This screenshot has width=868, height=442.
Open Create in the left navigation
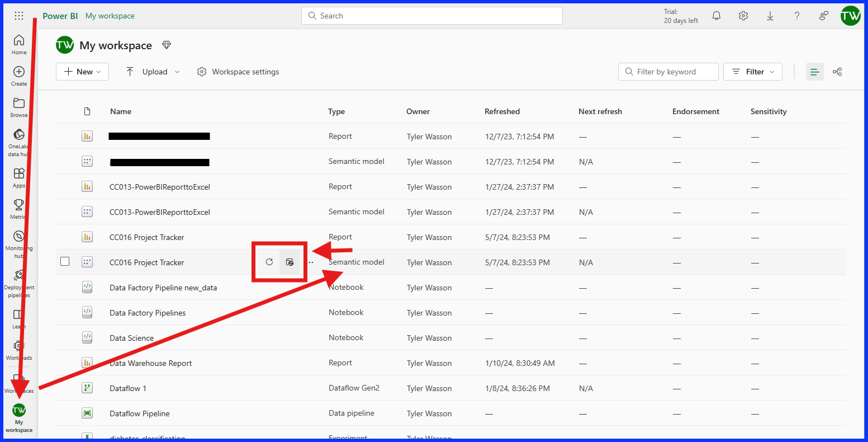[19, 76]
